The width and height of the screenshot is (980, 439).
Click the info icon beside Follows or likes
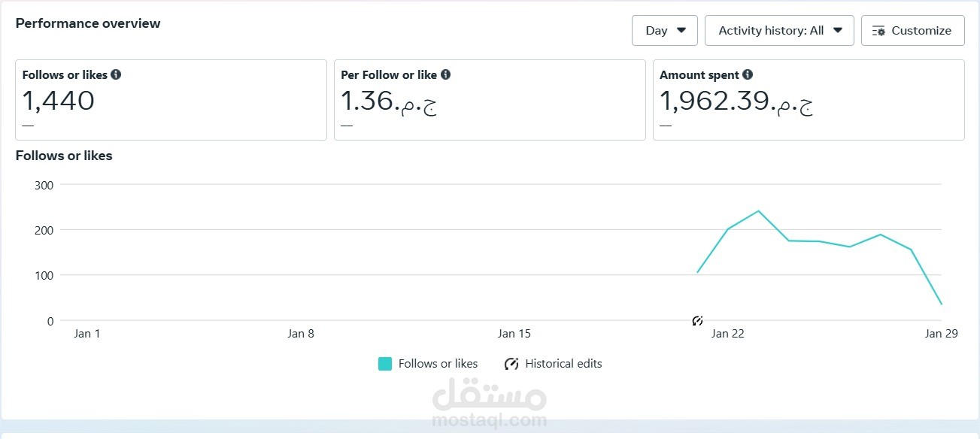(116, 74)
